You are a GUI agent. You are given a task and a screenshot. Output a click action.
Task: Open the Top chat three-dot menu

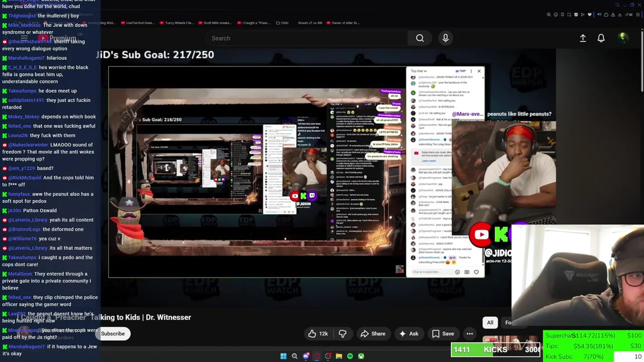pos(471,71)
